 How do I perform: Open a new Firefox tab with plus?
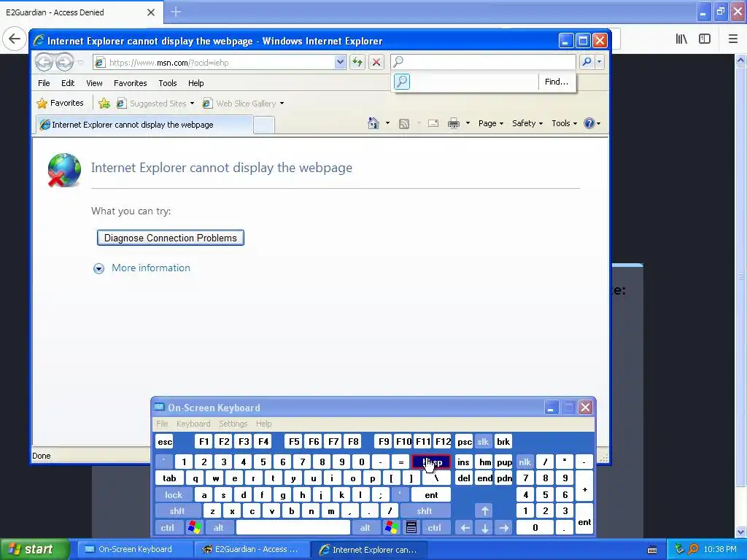pyautogui.click(x=176, y=12)
